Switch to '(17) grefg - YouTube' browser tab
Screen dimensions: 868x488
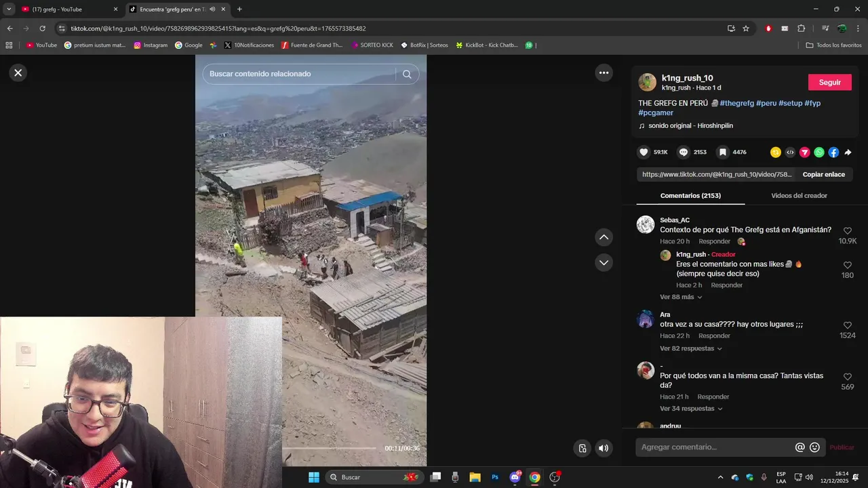pyautogui.click(x=68, y=9)
